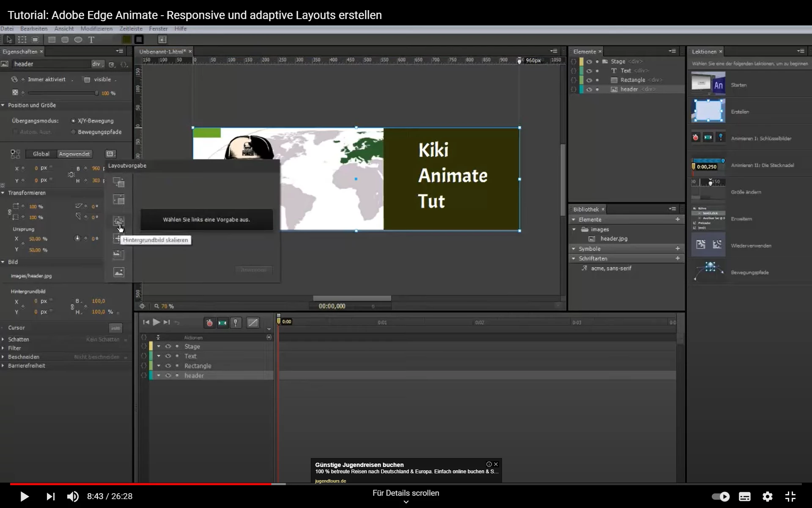This screenshot has height=508, width=812.
Task: Select the Bewegungspfade radio button
Action: (x=73, y=132)
